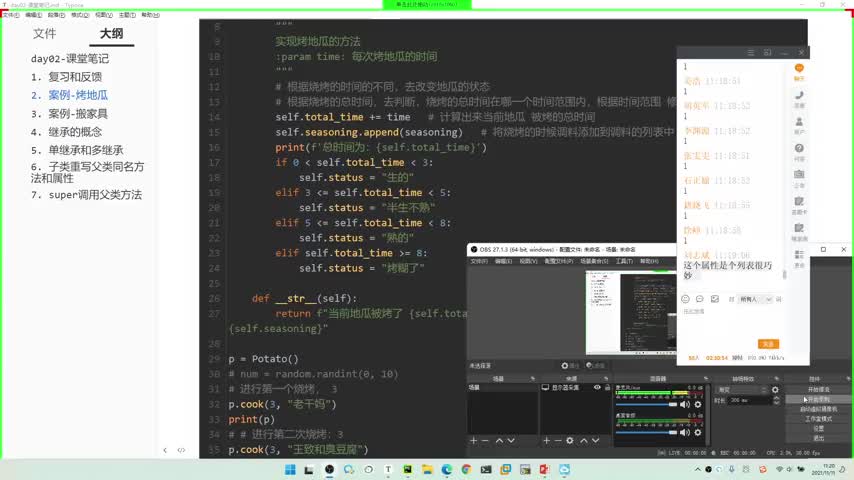Open OBS Help menu
This screenshot has height=480, width=854.
click(649, 262)
